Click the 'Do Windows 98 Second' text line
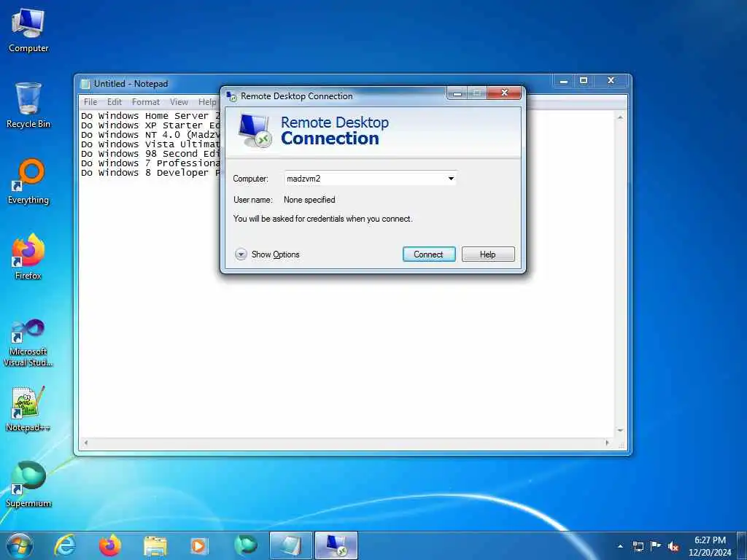 [x=150, y=154]
